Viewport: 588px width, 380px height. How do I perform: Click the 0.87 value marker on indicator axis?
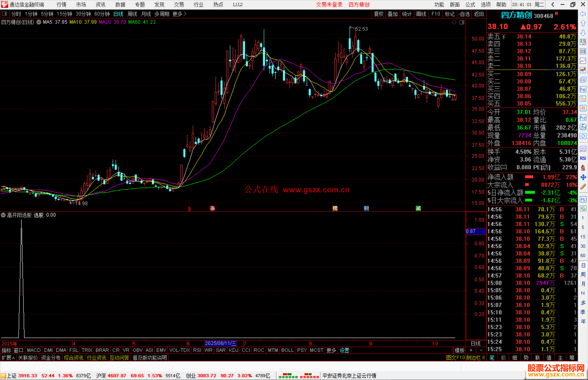coord(475,231)
